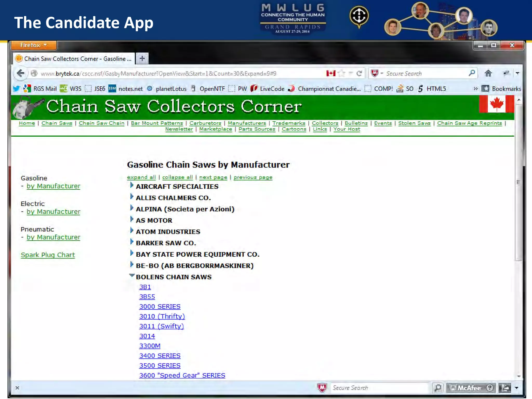Close the bottom add-on bar with X
The height and width of the screenshot is (399, 532).
point(17,388)
